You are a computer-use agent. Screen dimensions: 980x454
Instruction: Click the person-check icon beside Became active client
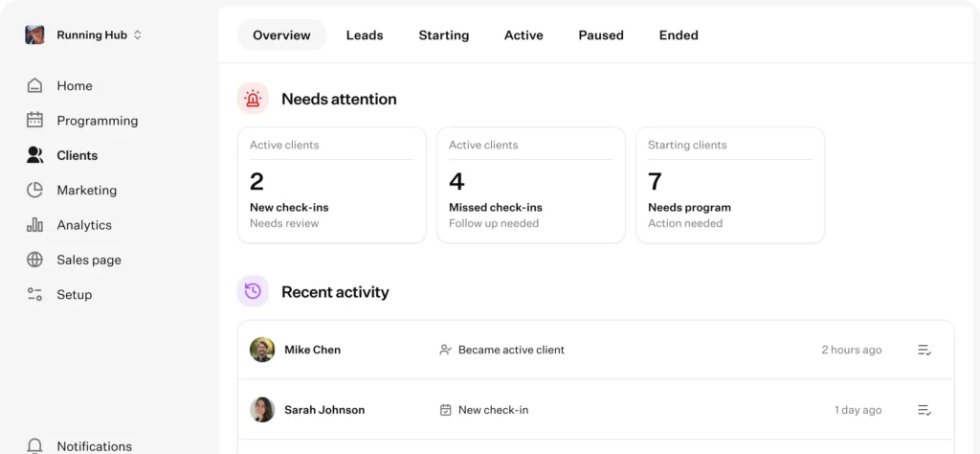(x=445, y=350)
